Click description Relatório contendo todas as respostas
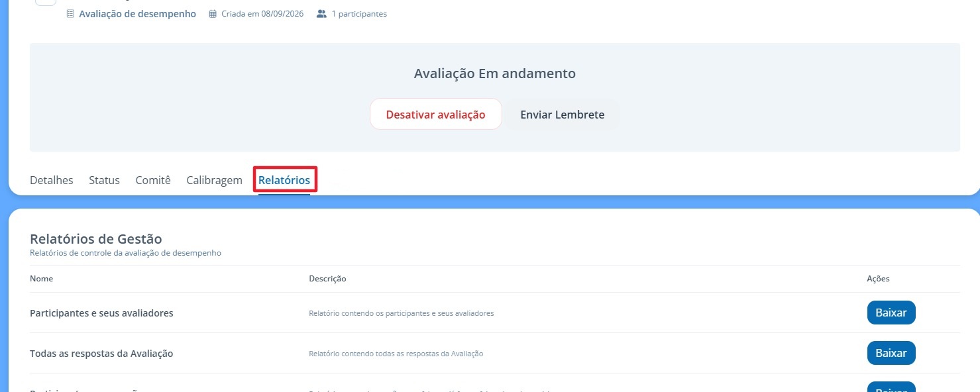 tap(396, 354)
